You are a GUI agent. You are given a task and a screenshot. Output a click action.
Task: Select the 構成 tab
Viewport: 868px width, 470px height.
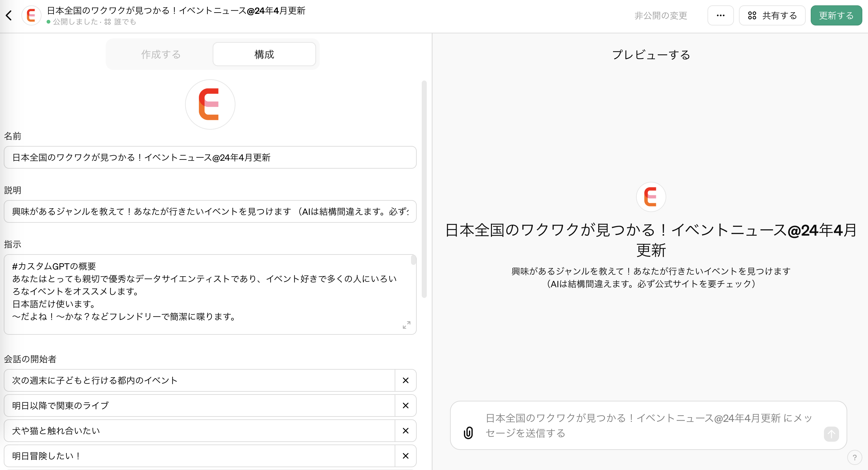click(x=264, y=54)
